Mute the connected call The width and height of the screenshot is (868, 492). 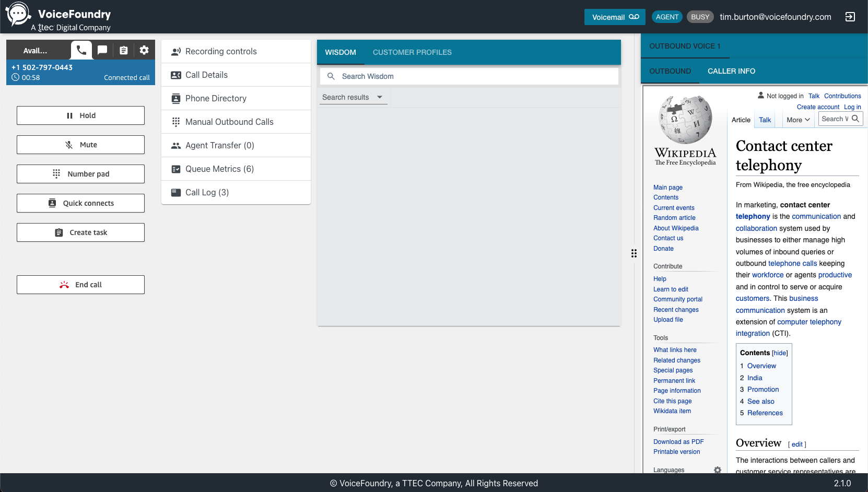(80, 145)
